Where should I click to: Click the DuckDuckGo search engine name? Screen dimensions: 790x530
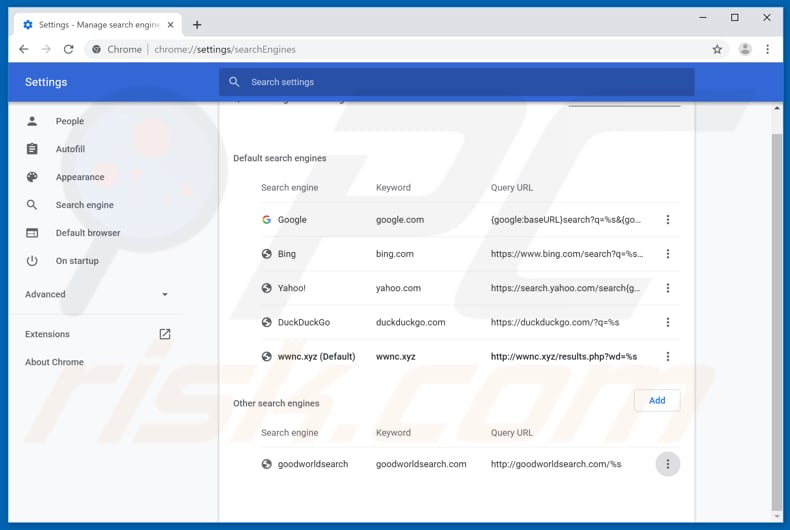[x=304, y=322]
